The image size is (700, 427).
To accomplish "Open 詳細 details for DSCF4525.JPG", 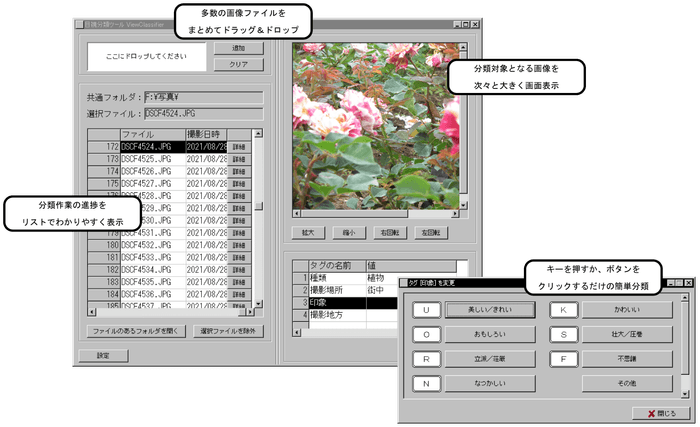I will (x=239, y=159).
